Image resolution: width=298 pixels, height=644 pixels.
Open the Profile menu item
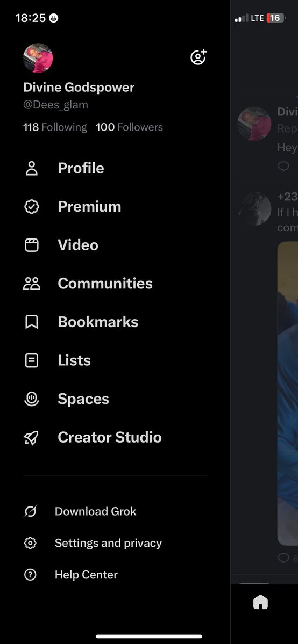(x=81, y=168)
